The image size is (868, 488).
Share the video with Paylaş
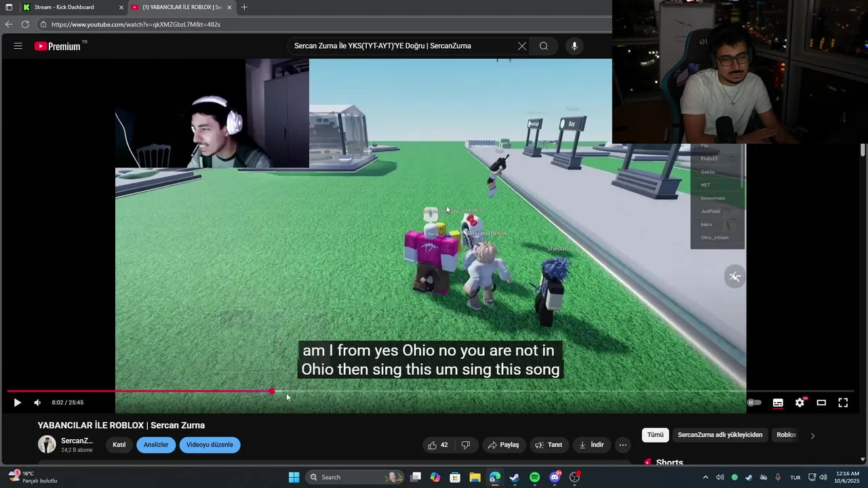503,445
